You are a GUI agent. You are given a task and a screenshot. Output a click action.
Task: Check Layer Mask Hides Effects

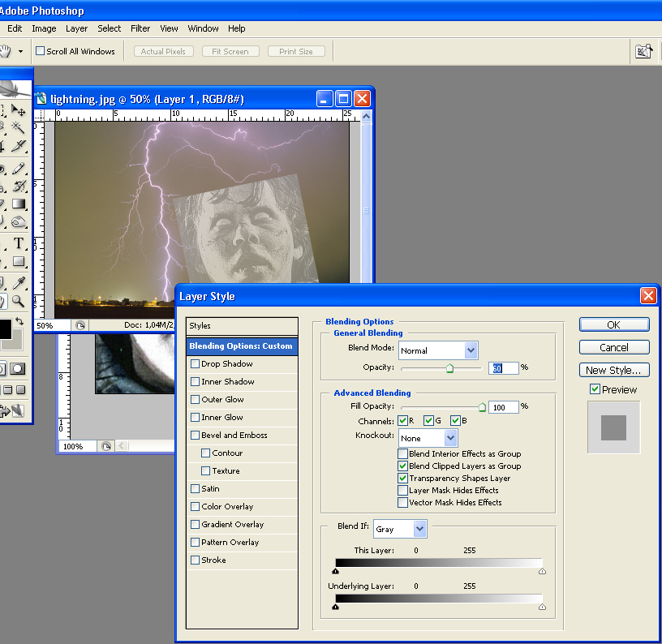[x=402, y=491]
